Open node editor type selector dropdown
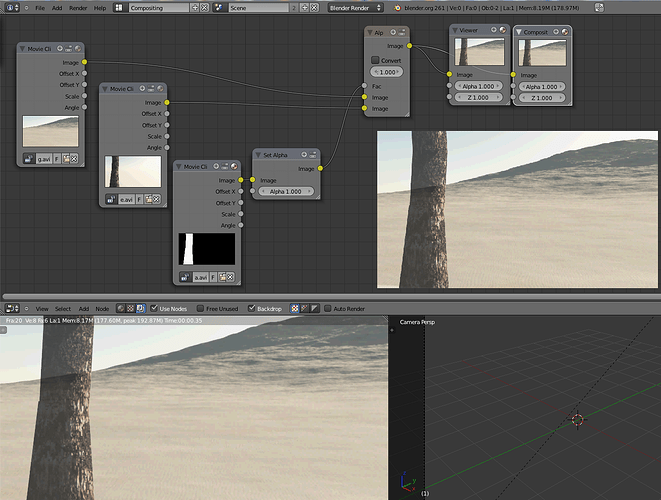 12,308
